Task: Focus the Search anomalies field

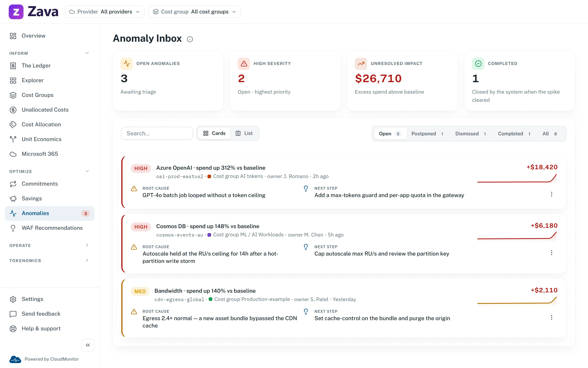Action: [x=157, y=133]
